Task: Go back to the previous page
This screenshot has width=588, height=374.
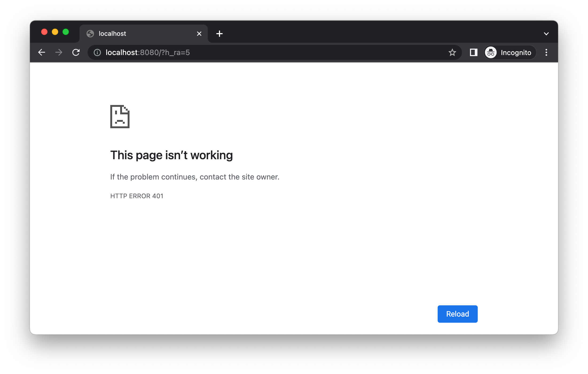Action: pyautogui.click(x=42, y=52)
